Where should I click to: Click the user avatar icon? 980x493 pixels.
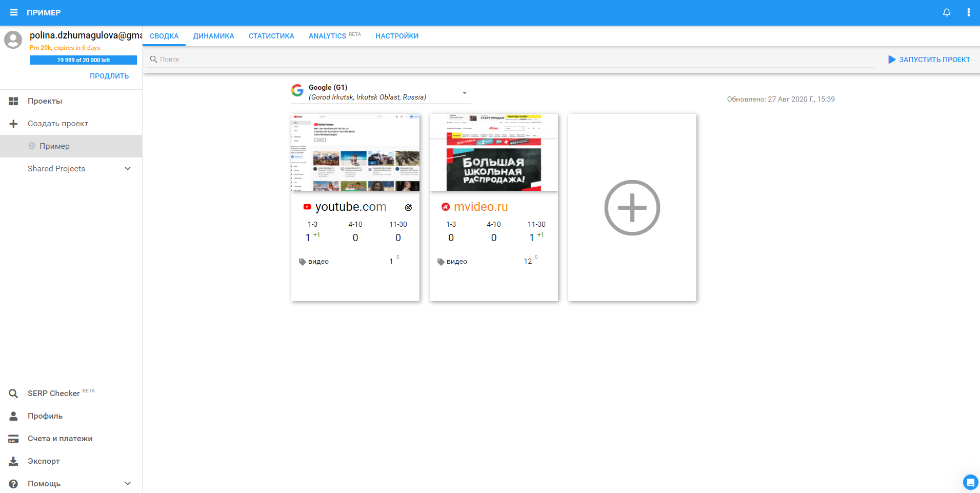13,40
